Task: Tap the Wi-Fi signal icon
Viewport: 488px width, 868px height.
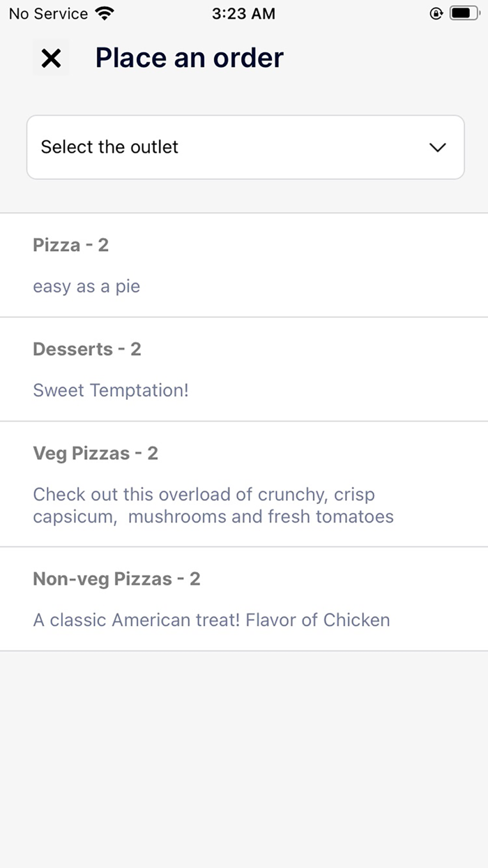Action: tap(105, 13)
